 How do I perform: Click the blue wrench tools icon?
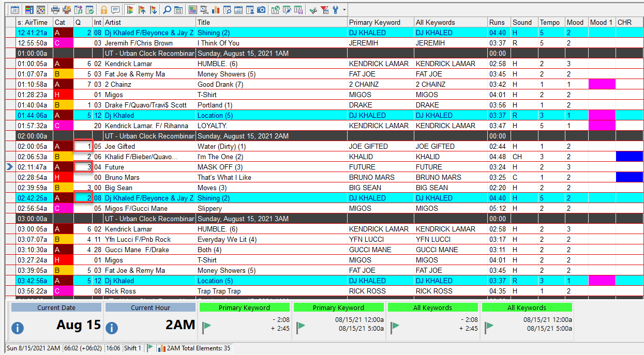point(335,10)
